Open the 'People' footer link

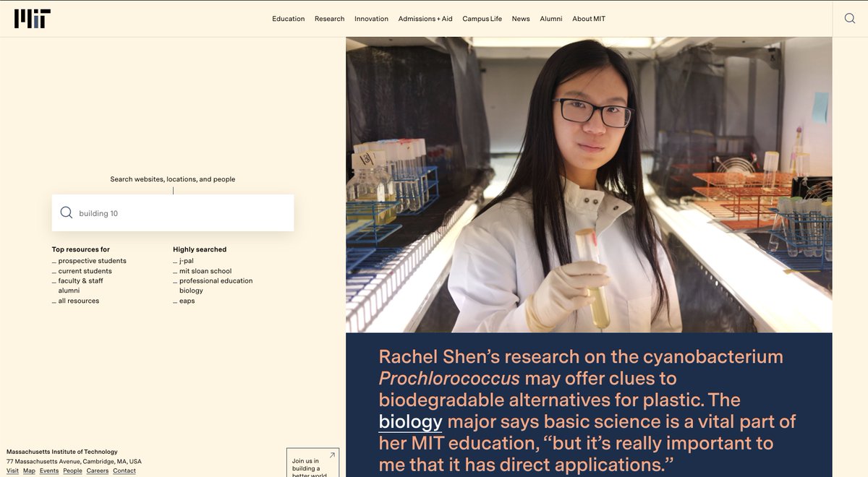pos(72,470)
